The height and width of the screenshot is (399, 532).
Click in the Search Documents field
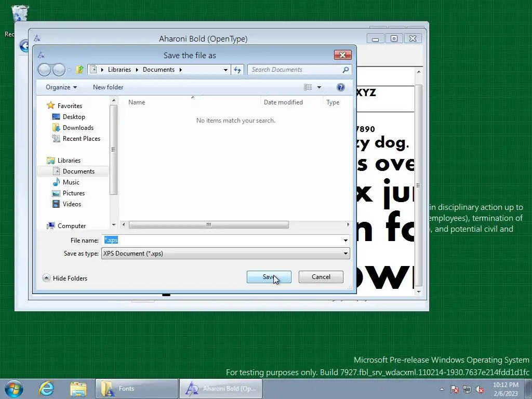point(295,70)
